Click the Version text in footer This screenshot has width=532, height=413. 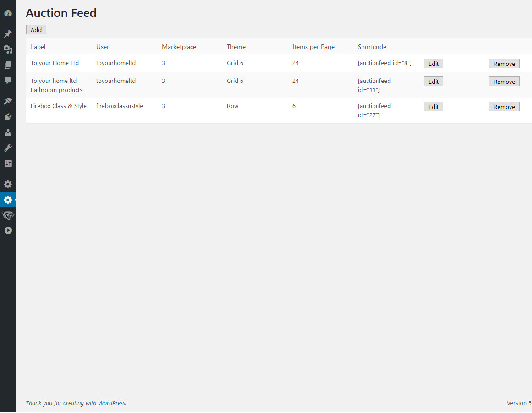point(519,403)
